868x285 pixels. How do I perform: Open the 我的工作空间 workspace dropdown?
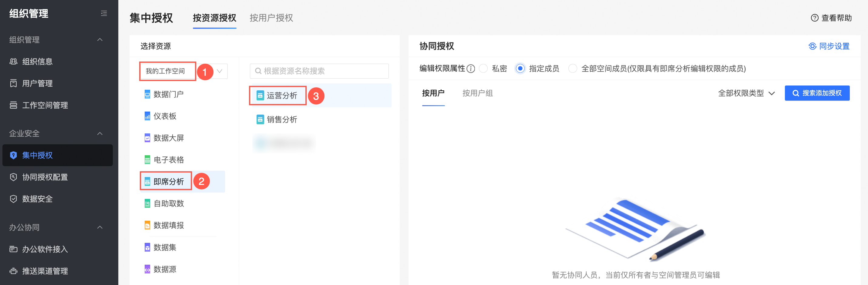(184, 71)
